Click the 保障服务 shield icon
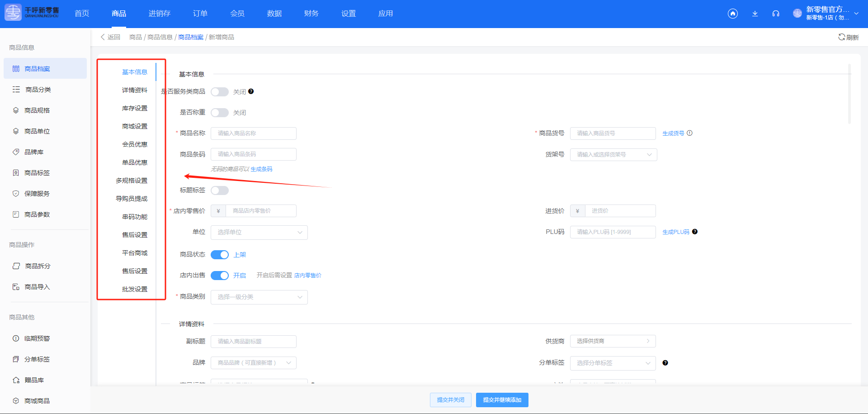868x414 pixels. pos(16,194)
